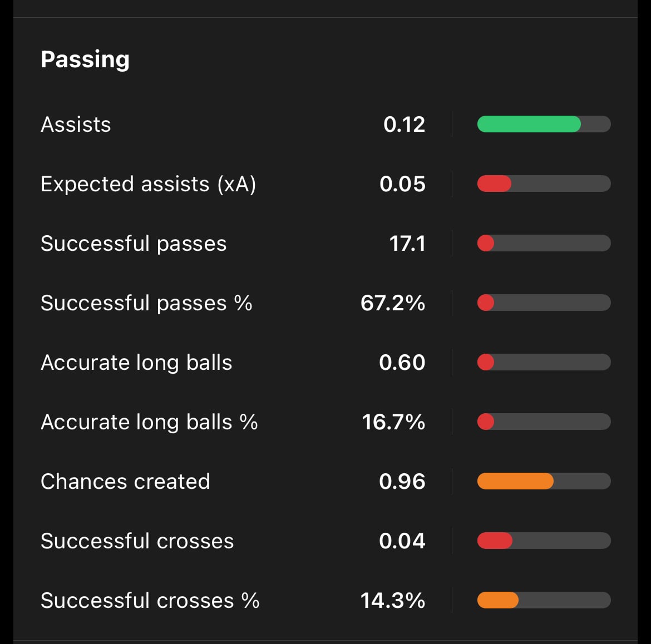Click the red Expected assists percentile bar

pyautogui.click(x=494, y=184)
